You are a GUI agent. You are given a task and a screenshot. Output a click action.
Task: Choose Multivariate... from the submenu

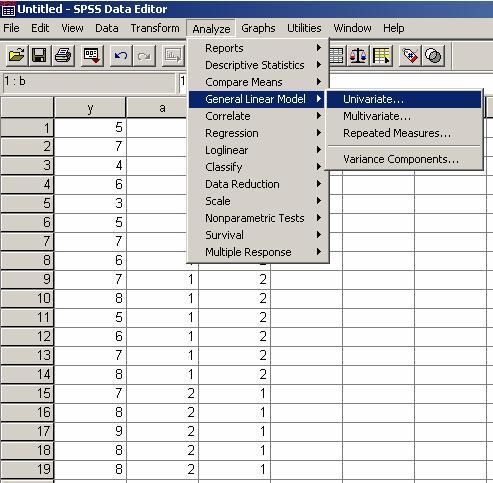click(x=404, y=116)
